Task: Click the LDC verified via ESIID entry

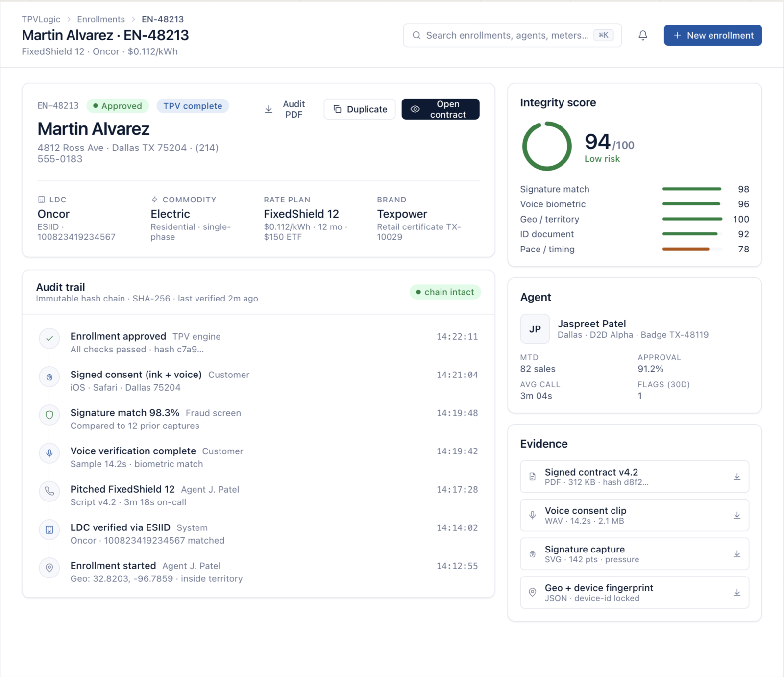Action: [x=258, y=533]
